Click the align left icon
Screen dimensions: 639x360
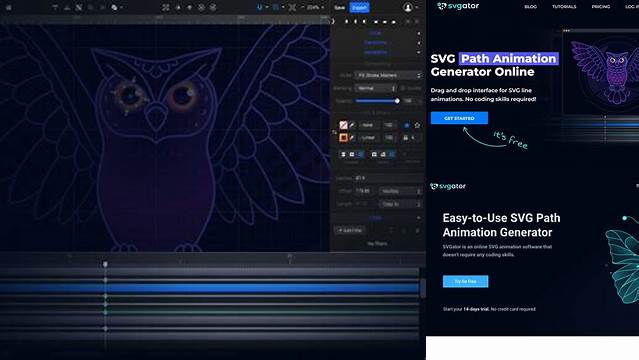346,21
